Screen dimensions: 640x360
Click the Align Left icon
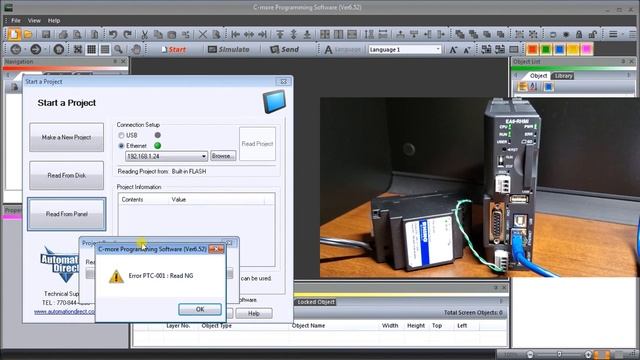click(236, 35)
